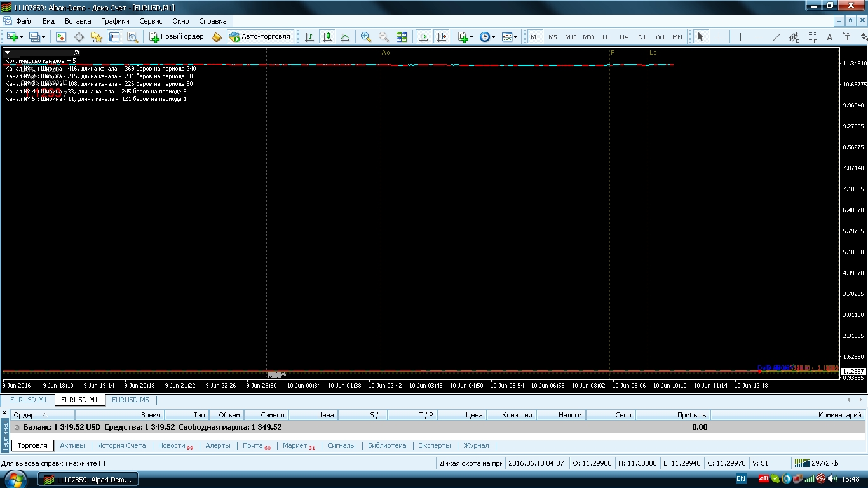The height and width of the screenshot is (488, 868).
Task: Select the H4 timeframe
Action: tap(624, 37)
